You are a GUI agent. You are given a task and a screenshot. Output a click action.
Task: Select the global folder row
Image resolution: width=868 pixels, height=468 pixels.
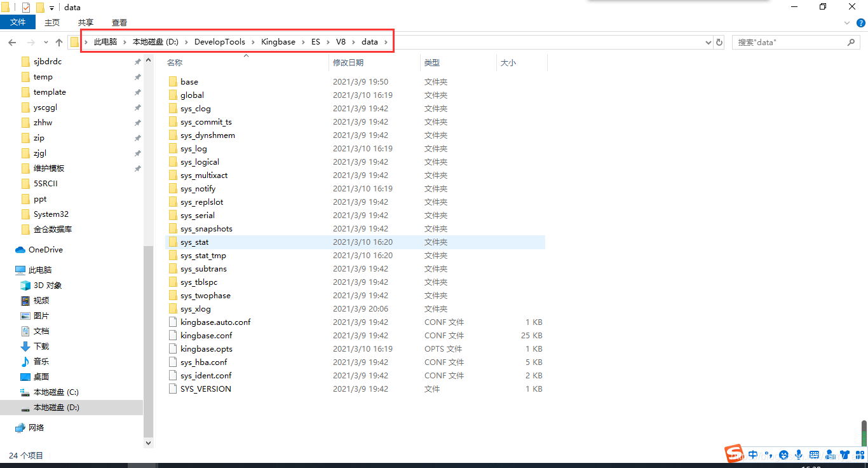tap(355, 95)
